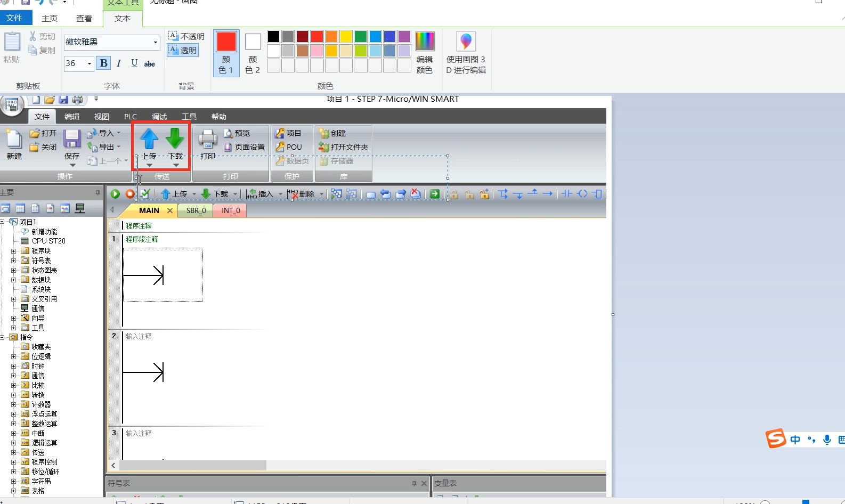Click the insert coil icon in editor toolbar
Image resolution: width=845 pixels, height=504 pixels.
pos(582,194)
